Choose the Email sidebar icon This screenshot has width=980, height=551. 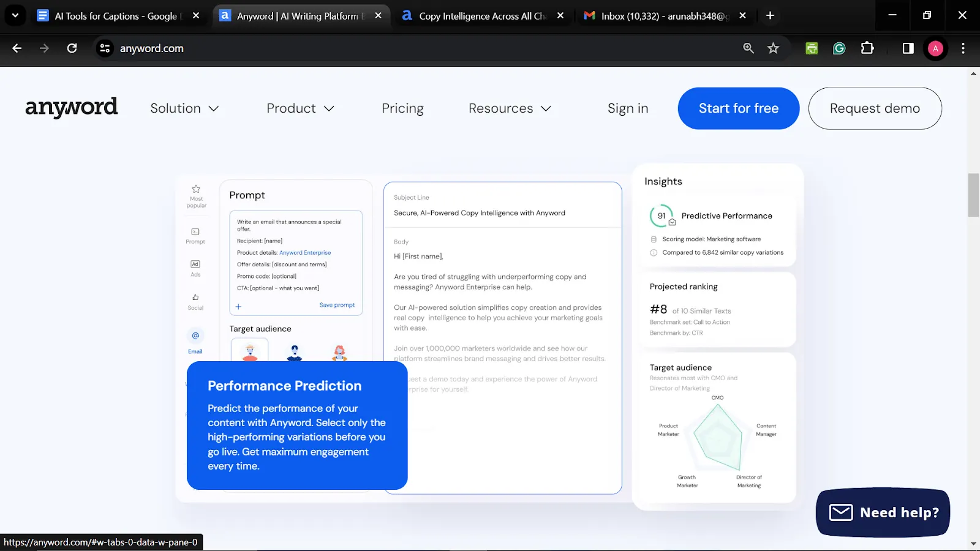tap(195, 335)
